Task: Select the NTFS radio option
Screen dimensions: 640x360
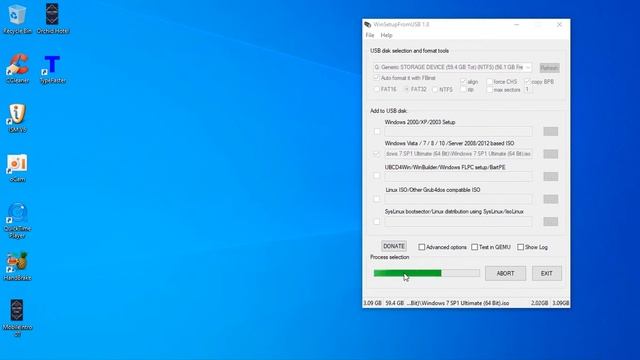Action: point(435,89)
